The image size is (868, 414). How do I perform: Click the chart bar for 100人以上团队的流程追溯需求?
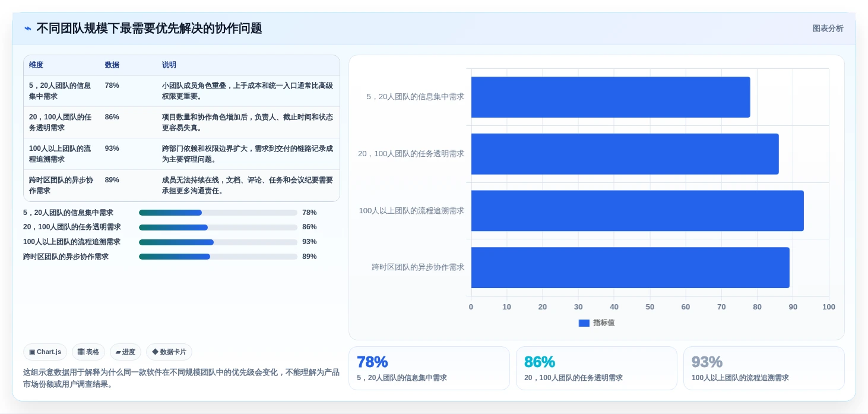coord(637,211)
